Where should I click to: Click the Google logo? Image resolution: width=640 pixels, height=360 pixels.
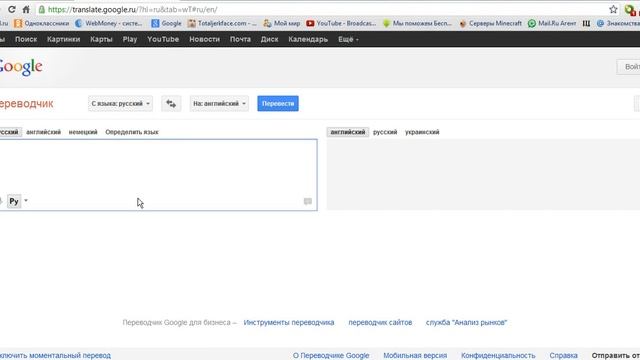[x=20, y=67]
